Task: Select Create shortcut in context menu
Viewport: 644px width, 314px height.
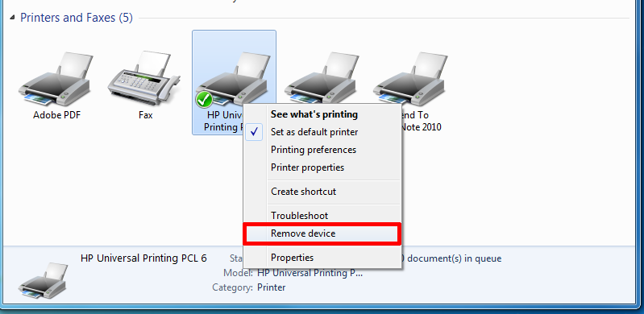Action: click(x=304, y=192)
